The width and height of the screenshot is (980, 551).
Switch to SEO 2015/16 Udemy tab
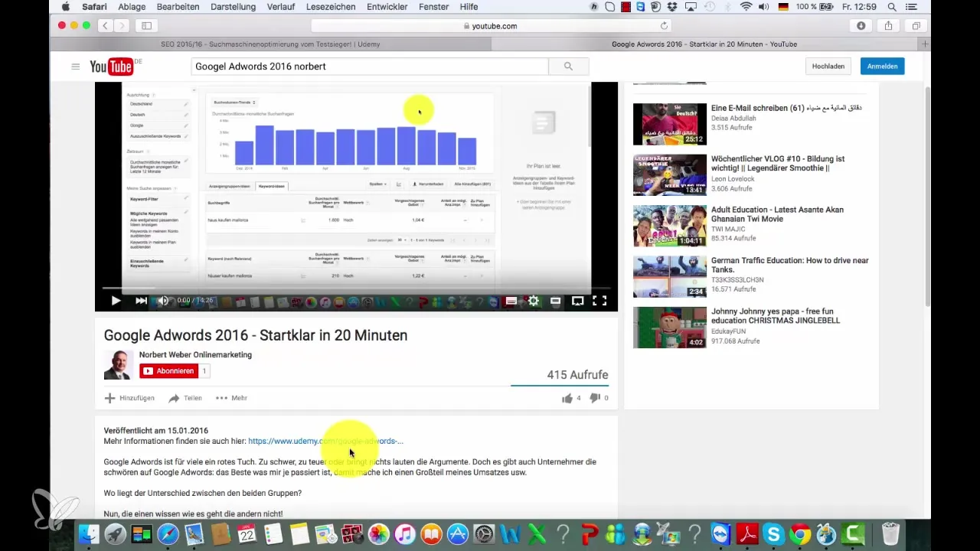[270, 44]
